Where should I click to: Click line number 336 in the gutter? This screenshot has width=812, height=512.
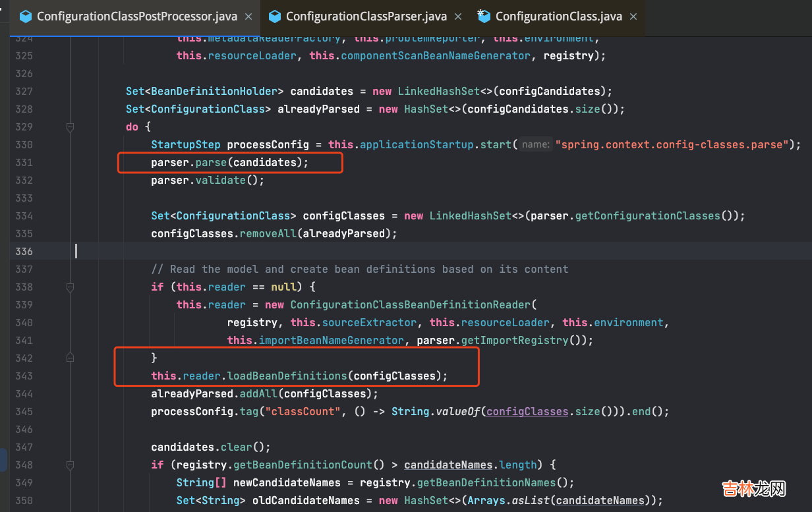(24, 251)
